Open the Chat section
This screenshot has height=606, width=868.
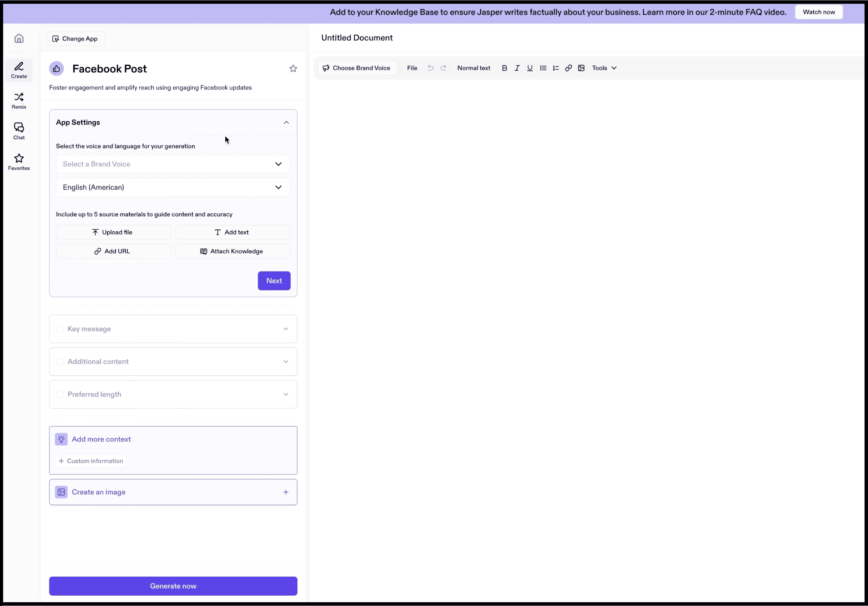click(x=19, y=131)
